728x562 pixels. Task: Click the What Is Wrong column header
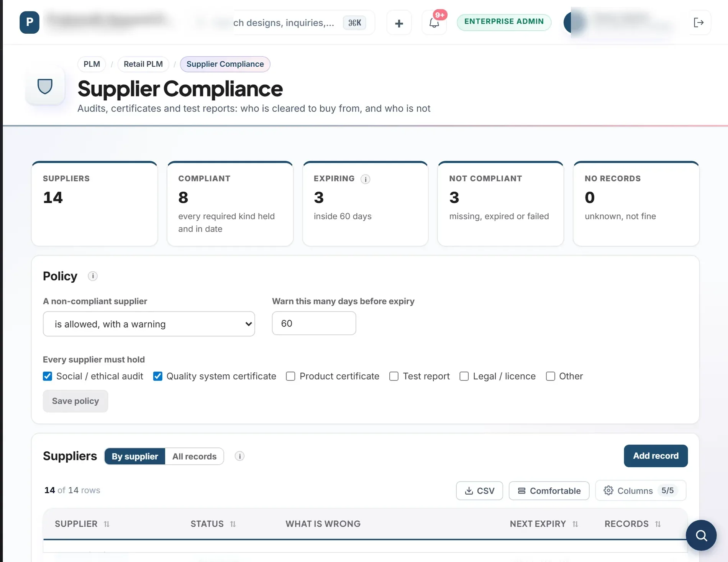(323, 524)
